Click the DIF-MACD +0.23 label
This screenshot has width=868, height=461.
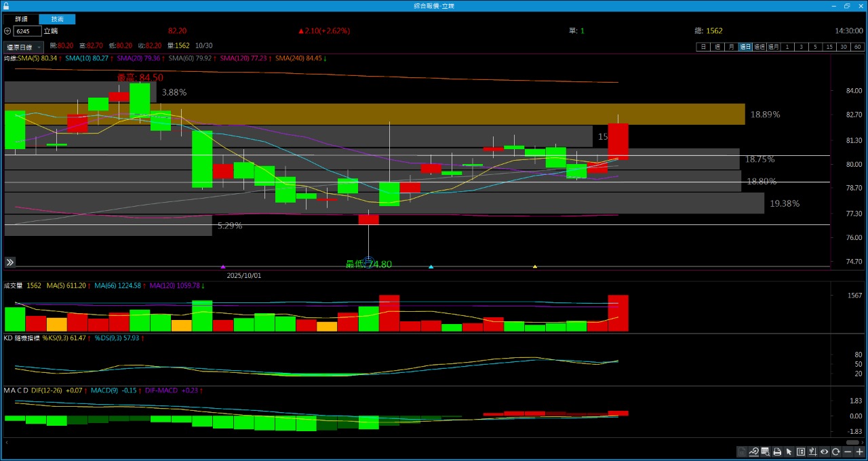pyautogui.click(x=170, y=390)
